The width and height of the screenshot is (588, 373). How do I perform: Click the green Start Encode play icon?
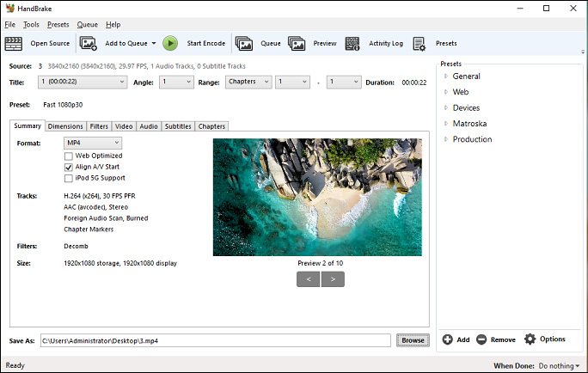(x=170, y=44)
